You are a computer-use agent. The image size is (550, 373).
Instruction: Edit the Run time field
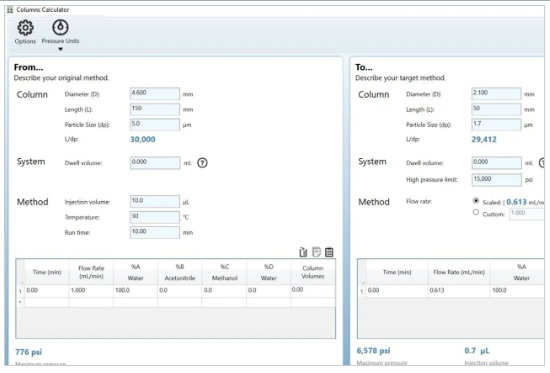point(155,232)
